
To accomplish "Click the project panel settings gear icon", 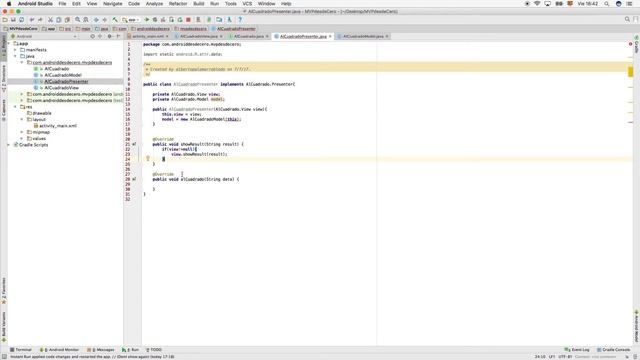I will (x=109, y=36).
